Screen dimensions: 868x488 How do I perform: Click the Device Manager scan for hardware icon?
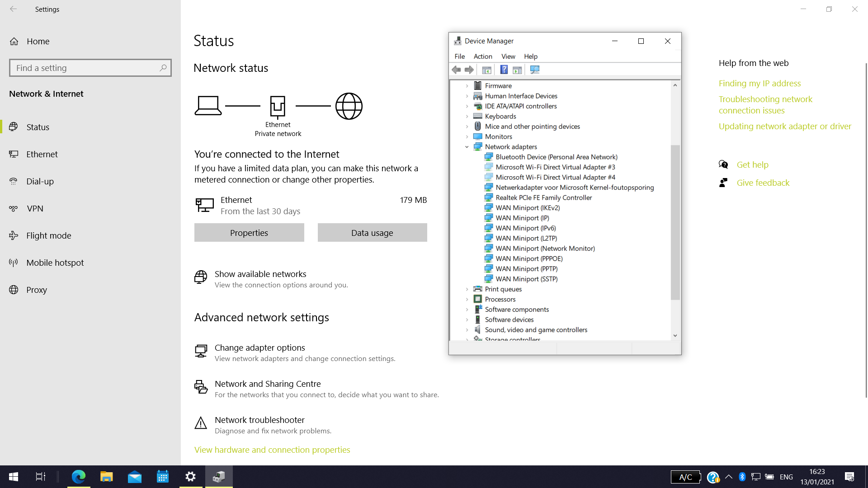(x=535, y=70)
